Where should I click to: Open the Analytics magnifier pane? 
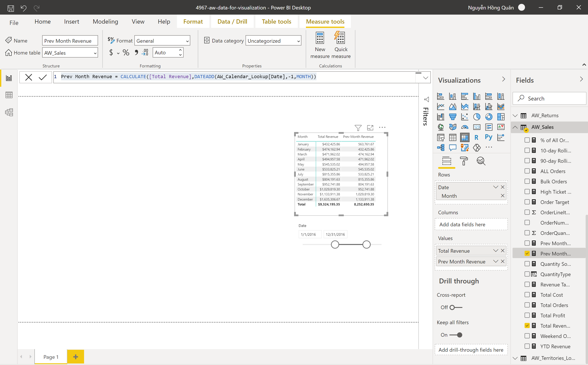pos(481,161)
